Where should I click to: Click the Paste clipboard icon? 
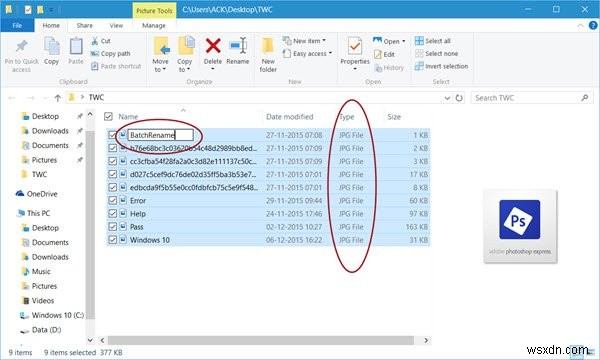(76, 47)
